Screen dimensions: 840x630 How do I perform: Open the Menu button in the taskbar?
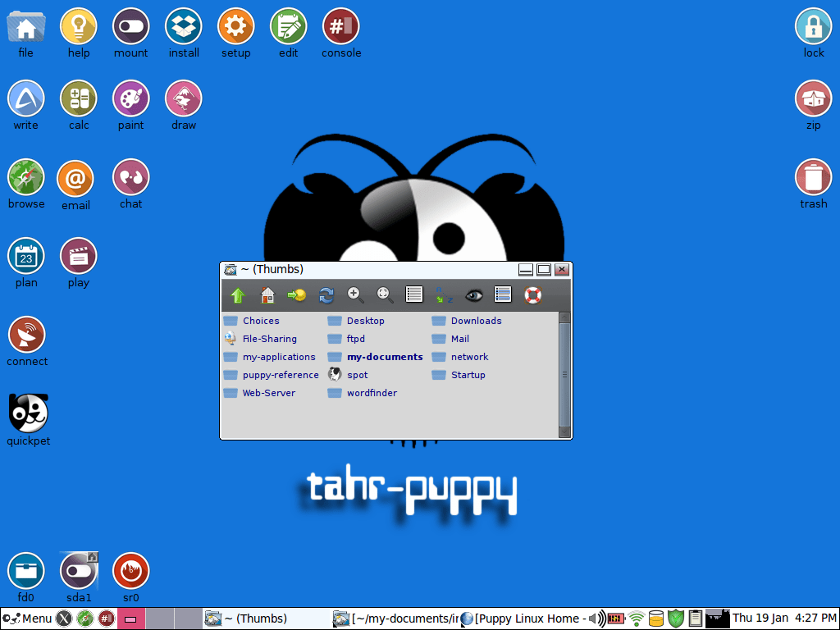point(27,619)
